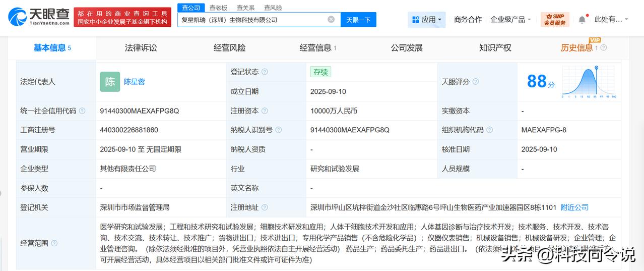Click the 存续 status tag
This screenshot has width=644, height=271.
pos(320,72)
